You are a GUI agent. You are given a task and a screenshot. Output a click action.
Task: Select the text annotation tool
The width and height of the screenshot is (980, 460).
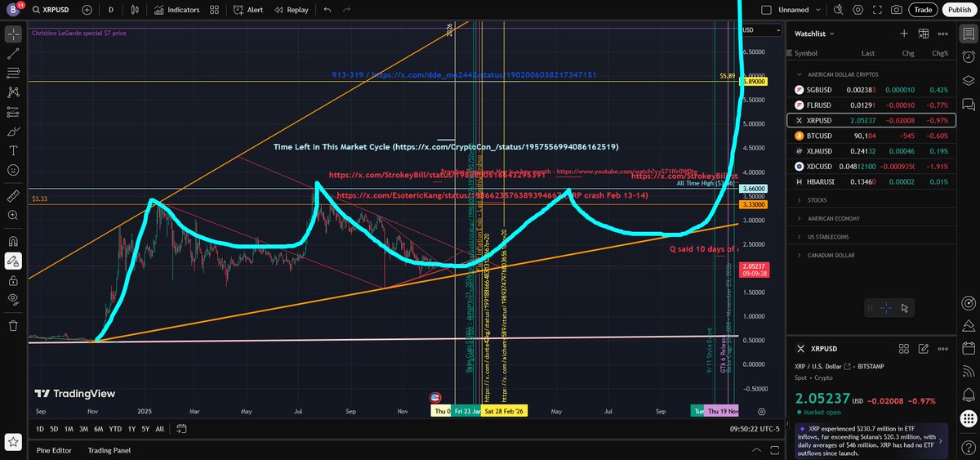pos(13,151)
